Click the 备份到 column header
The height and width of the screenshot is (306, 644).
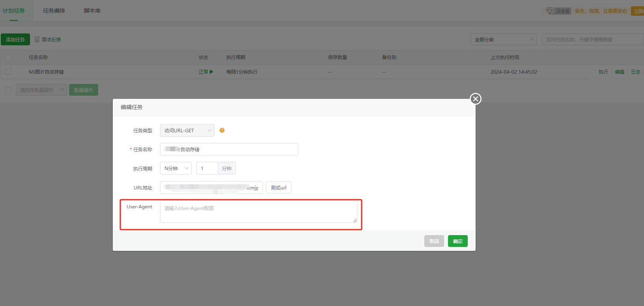click(389, 57)
